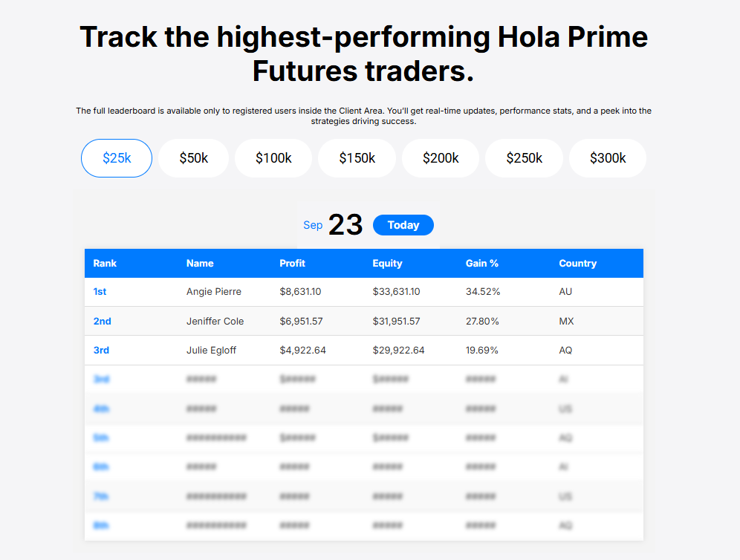Click the Profit column header
The image size is (740, 560).
click(x=292, y=264)
